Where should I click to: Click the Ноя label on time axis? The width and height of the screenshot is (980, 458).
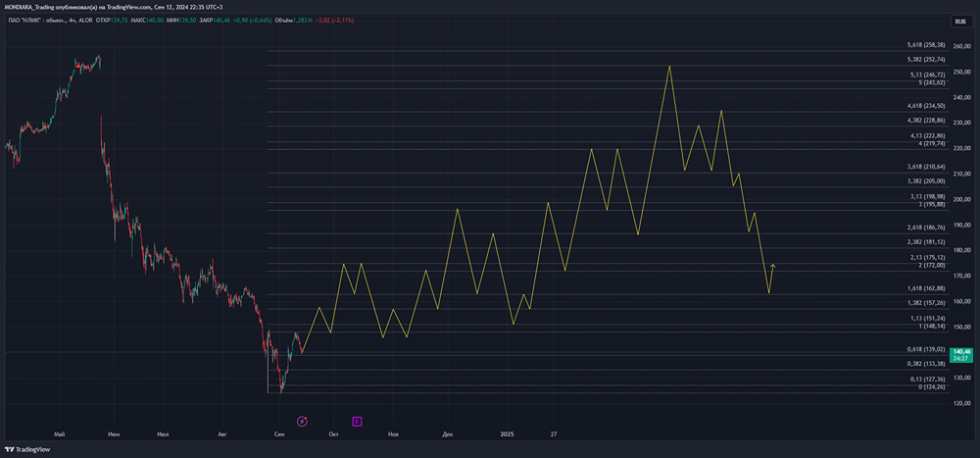pos(393,433)
